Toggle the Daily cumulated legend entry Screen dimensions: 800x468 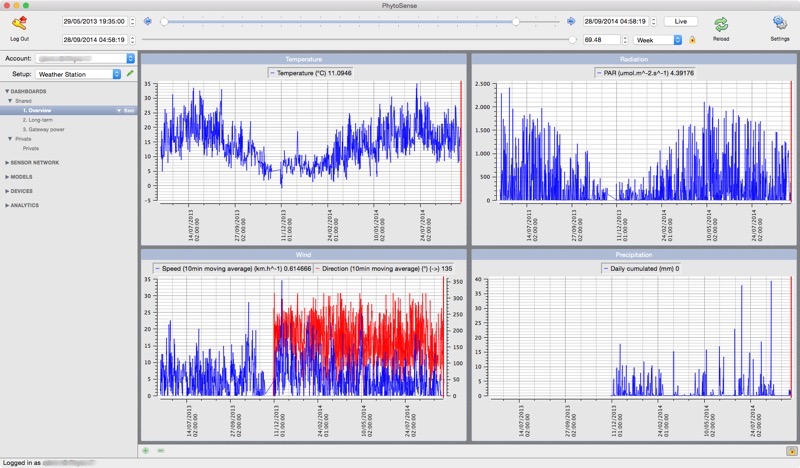click(642, 268)
